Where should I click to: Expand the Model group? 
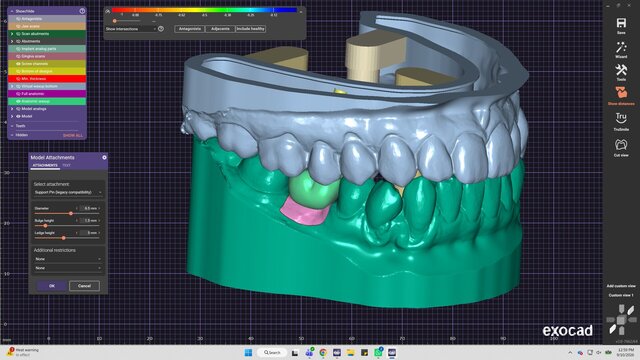click(12, 116)
